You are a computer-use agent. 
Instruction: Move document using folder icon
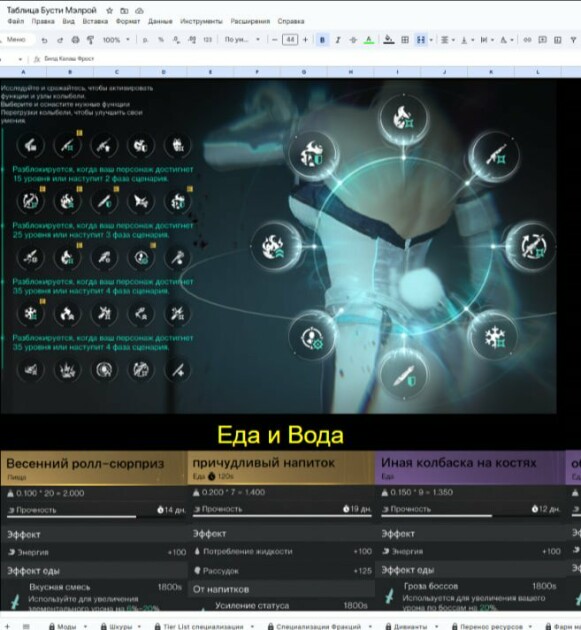pyautogui.click(x=125, y=10)
